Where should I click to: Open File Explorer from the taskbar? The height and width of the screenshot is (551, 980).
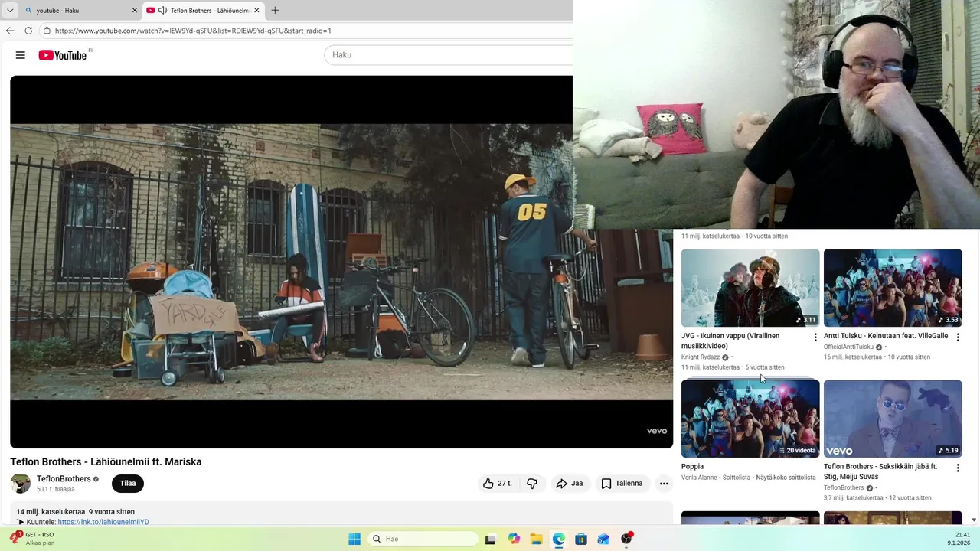(536, 539)
